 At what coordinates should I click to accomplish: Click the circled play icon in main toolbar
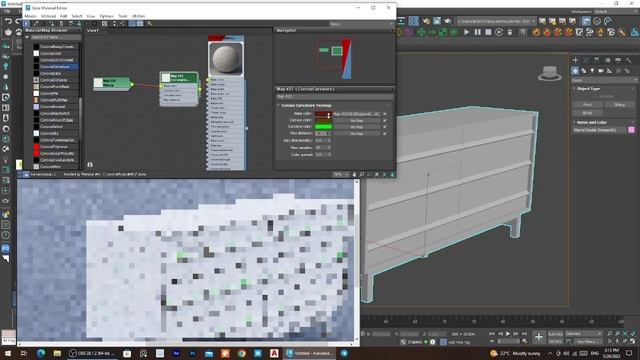pos(499,32)
